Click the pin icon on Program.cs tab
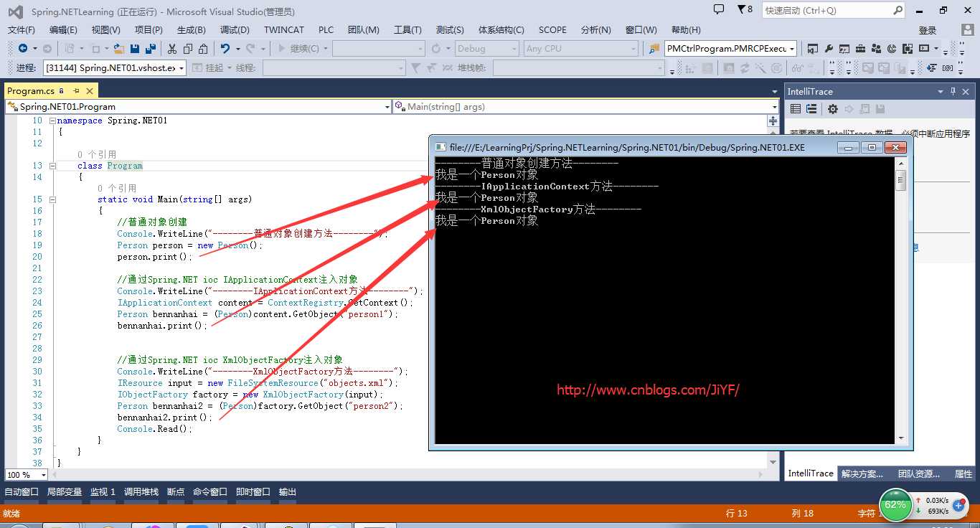This screenshot has width=980, height=528. (76, 91)
